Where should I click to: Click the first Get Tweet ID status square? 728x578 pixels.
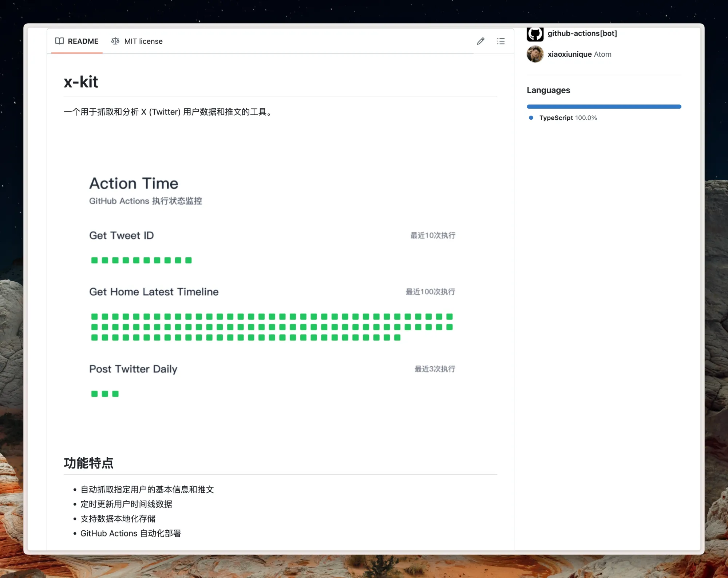click(x=94, y=260)
